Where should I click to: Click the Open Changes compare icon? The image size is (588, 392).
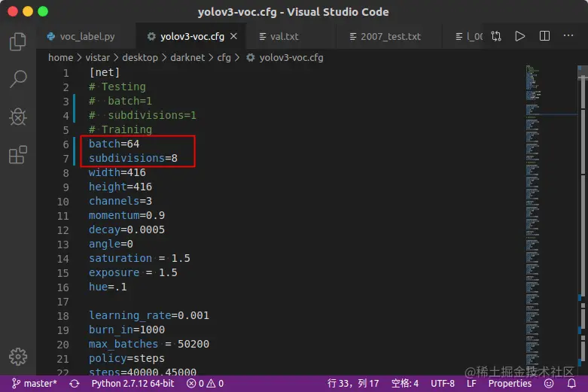pos(496,36)
